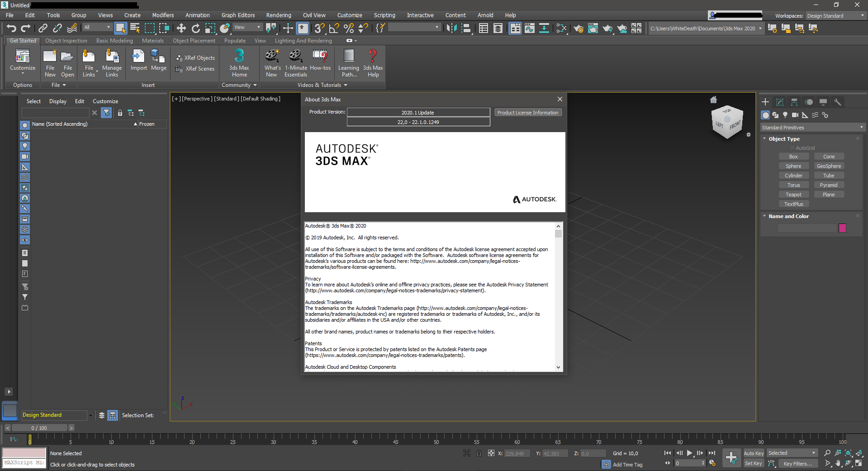This screenshot has width=868, height=471.
Task: Activate the Select Object tool
Action: [120, 28]
